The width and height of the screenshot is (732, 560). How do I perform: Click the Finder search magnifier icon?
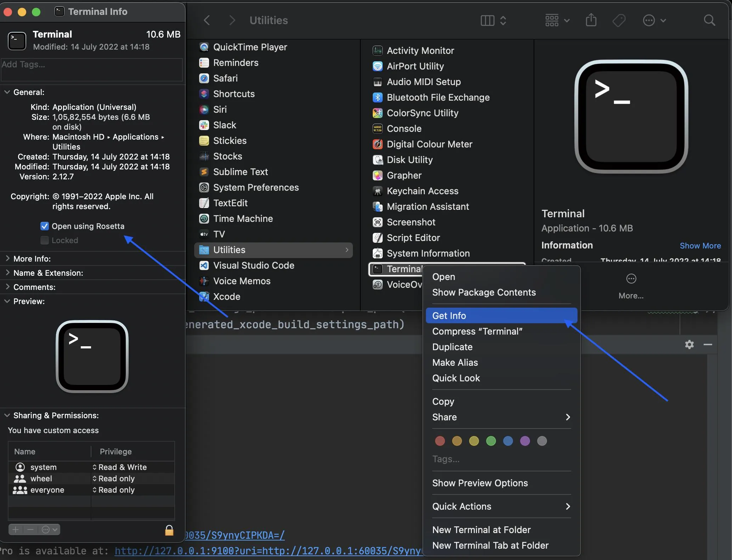pyautogui.click(x=709, y=20)
